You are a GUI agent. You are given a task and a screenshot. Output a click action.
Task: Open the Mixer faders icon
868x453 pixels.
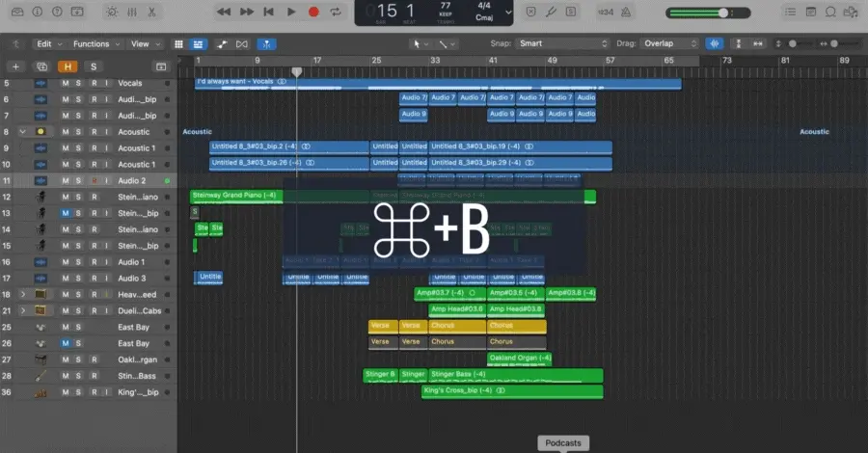click(132, 12)
